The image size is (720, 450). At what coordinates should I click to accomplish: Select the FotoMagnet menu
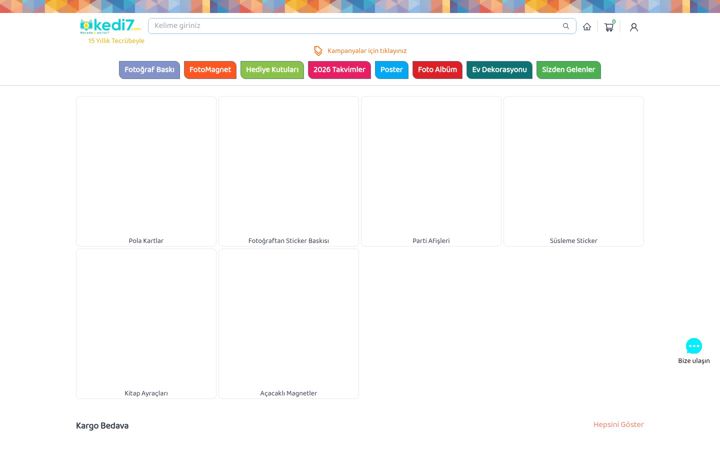pos(210,70)
